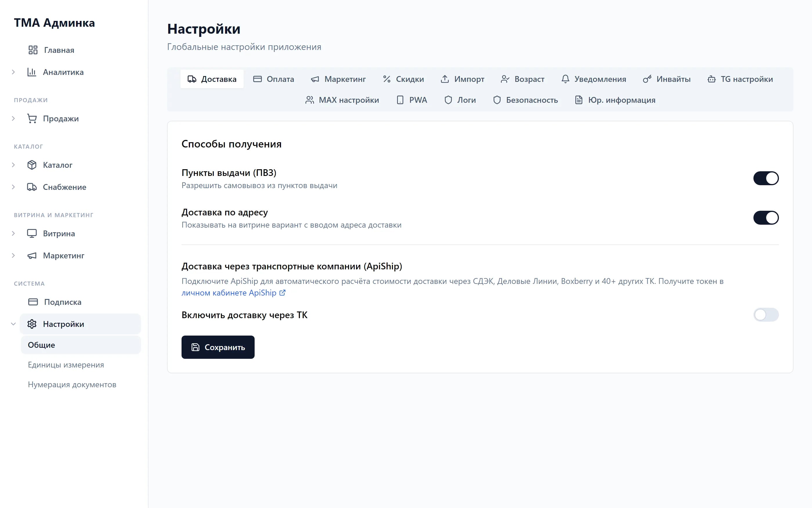Open Единицы измерения settings page

66,365
